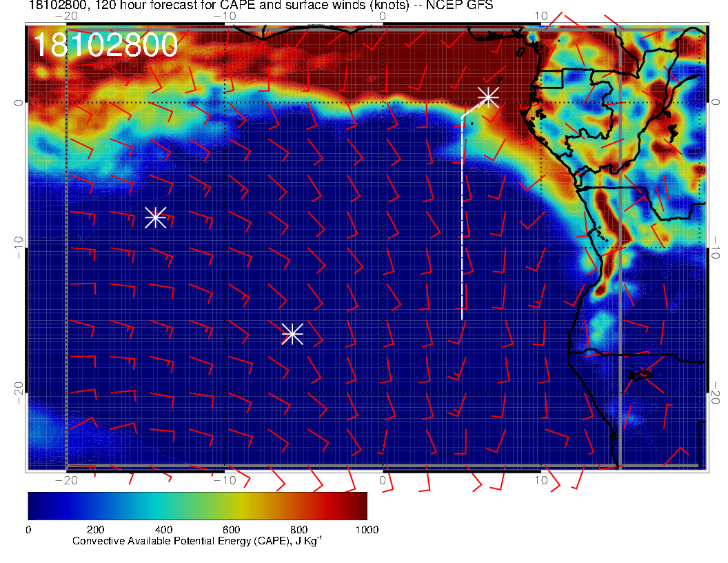Click the right axis latitude label −10
Viewport: 728px width, 563px height.
click(715, 247)
